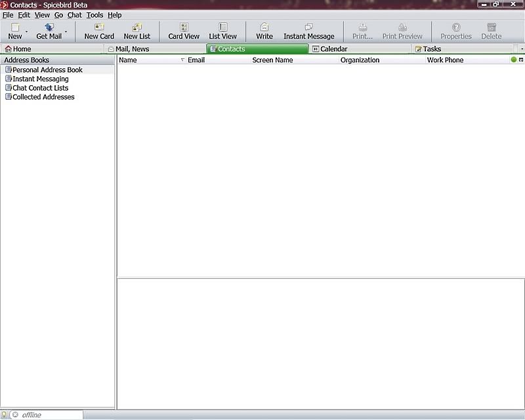
Task: Open the tab bar overflow arrow
Action: click(522, 49)
